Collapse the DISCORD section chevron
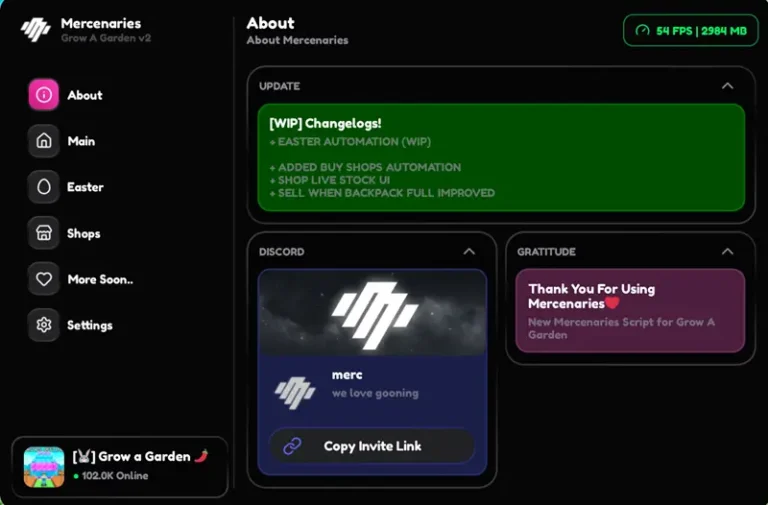The height and width of the screenshot is (505, 768). click(469, 252)
